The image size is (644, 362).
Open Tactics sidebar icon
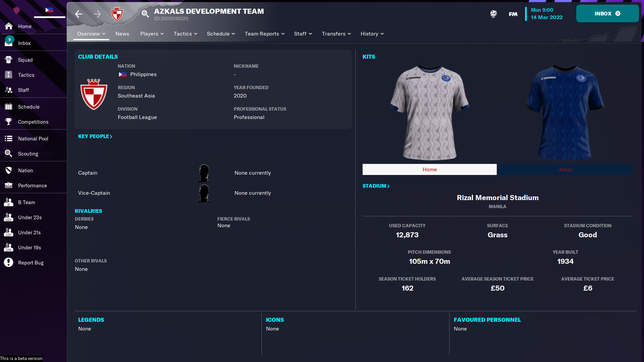click(9, 75)
